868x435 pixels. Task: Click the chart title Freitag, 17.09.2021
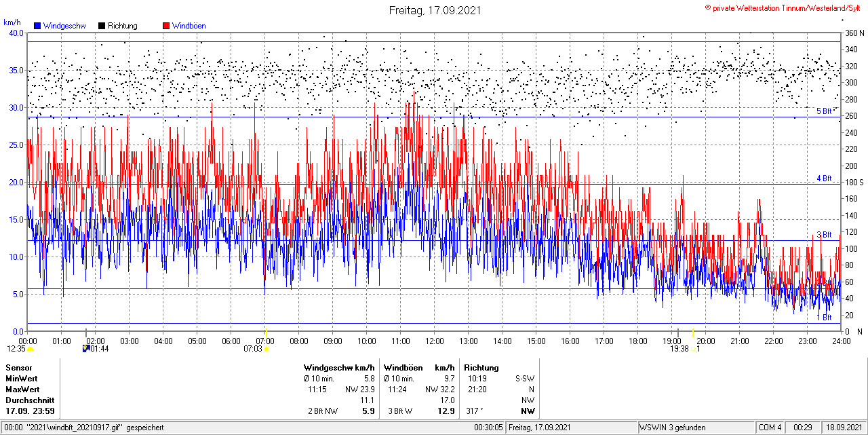(434, 10)
